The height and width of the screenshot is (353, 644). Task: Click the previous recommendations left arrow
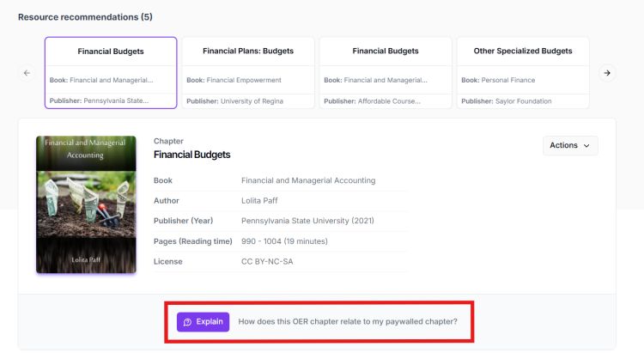[27, 73]
